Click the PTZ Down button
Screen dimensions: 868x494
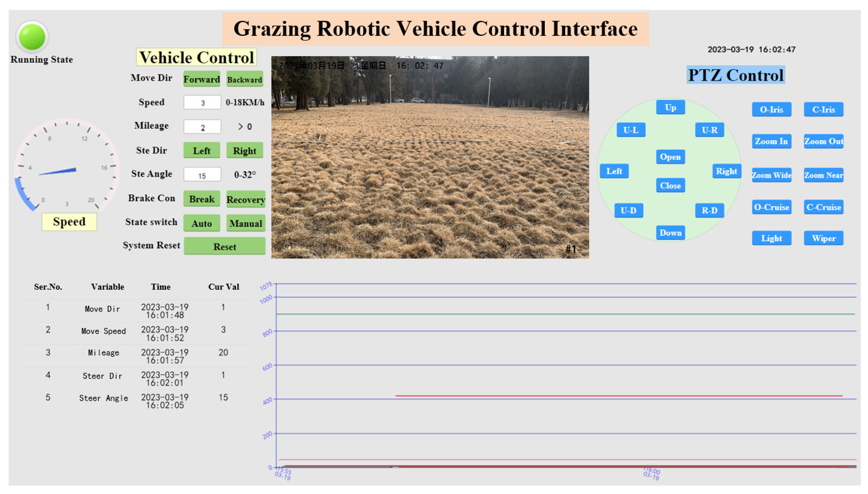pos(670,233)
